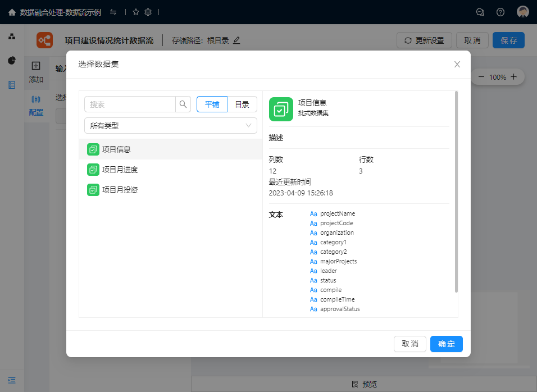Click the switch arrows icon beside title
The height and width of the screenshot is (392, 537).
113,12
